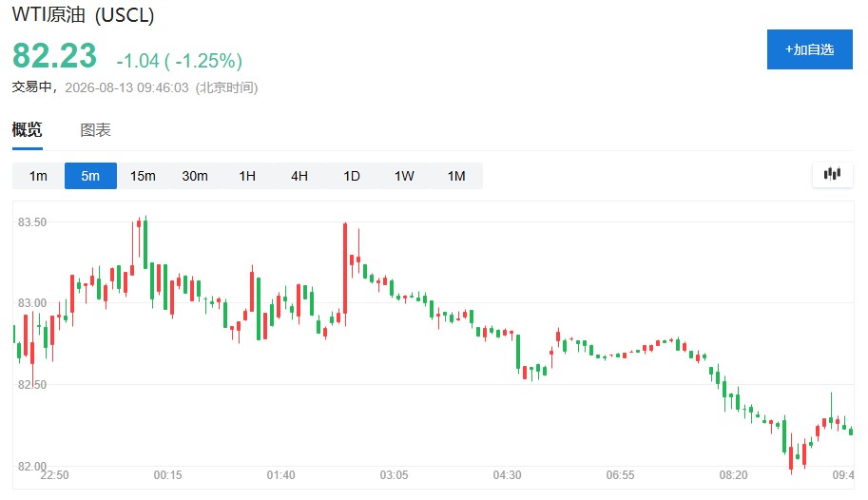This screenshot has height=500, width=868.
Task: Add WTI to watchlist with +加自选
Action: 809,49
